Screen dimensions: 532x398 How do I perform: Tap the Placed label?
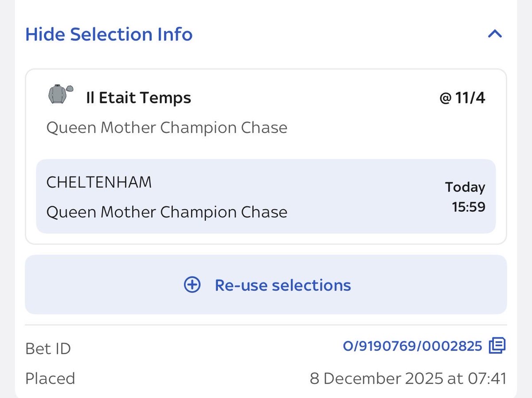(50, 378)
